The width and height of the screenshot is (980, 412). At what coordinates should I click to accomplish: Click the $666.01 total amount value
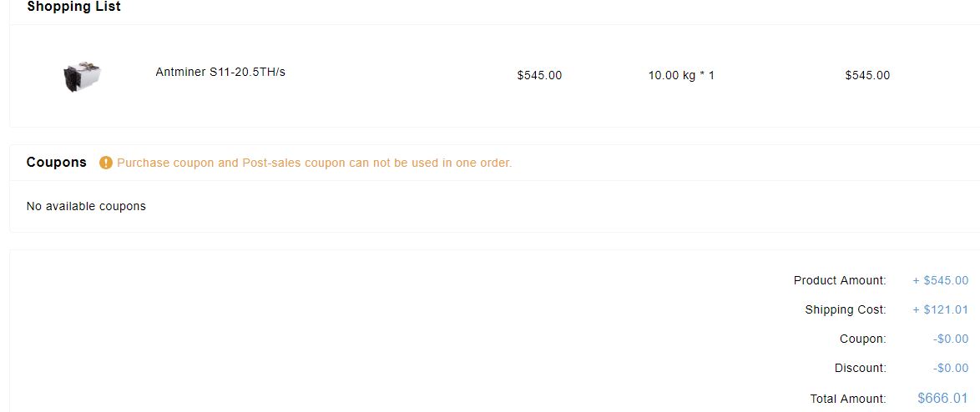(x=942, y=398)
